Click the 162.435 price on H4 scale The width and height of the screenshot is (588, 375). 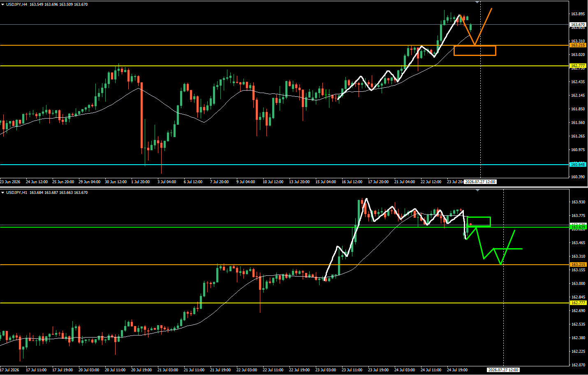tap(578, 82)
